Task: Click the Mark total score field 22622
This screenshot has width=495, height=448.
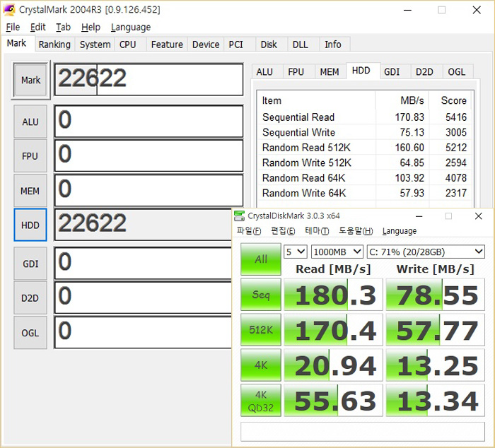Action: [x=148, y=80]
